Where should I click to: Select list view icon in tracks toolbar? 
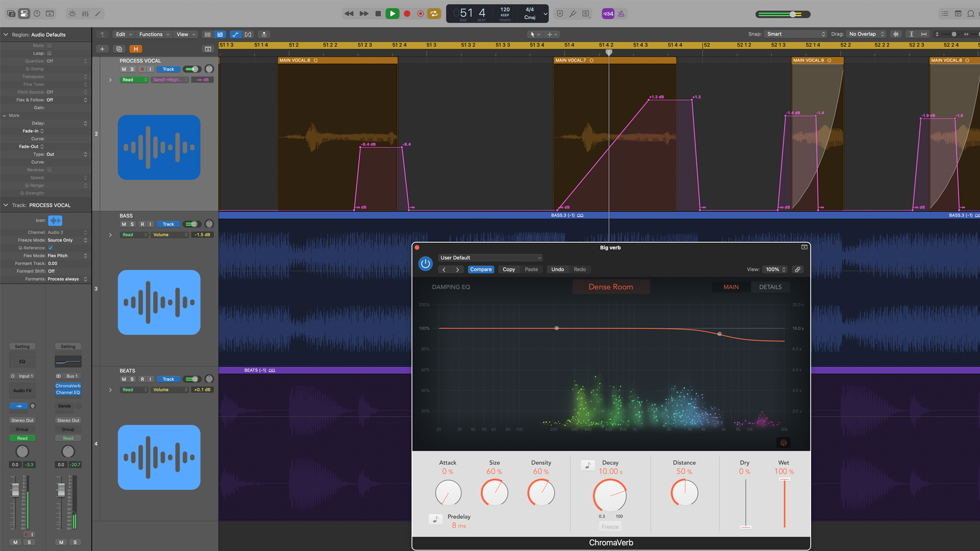pyautogui.click(x=220, y=34)
